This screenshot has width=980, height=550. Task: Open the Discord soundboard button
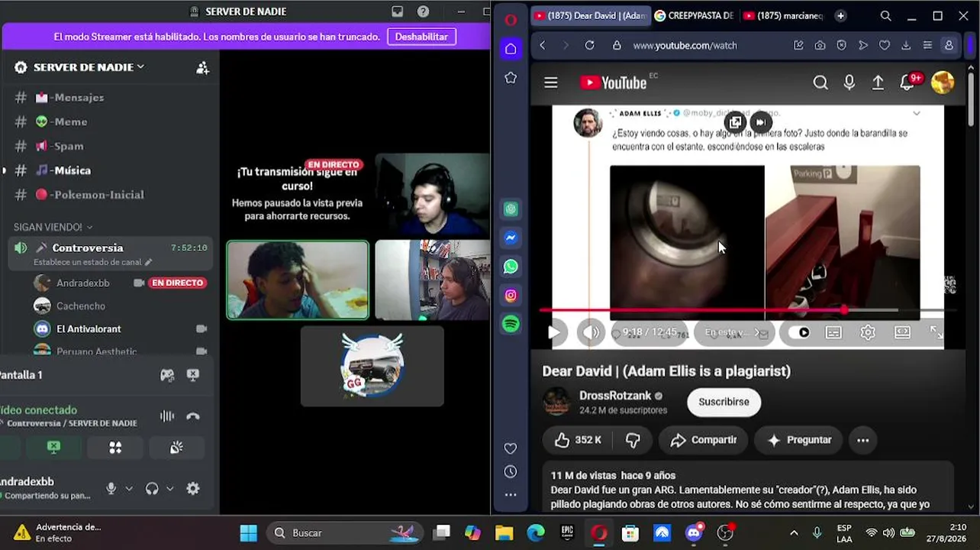[176, 448]
